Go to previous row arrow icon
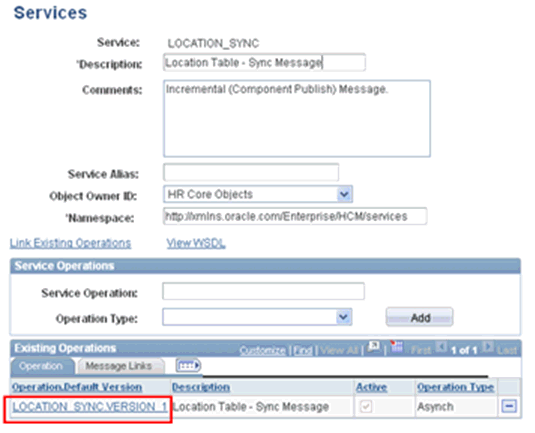Viewport: 535px width, 433px height. click(x=440, y=348)
